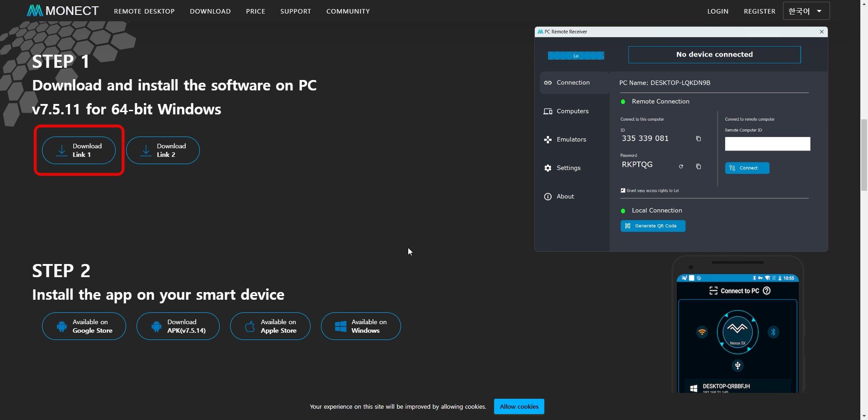Click the QR icon in Generate QR Code

pos(627,226)
